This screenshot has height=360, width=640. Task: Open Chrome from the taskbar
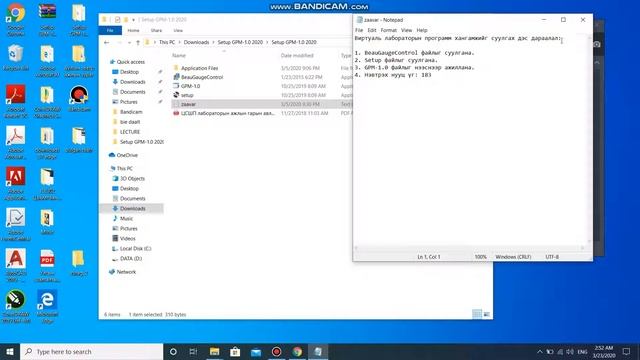pos(297,351)
